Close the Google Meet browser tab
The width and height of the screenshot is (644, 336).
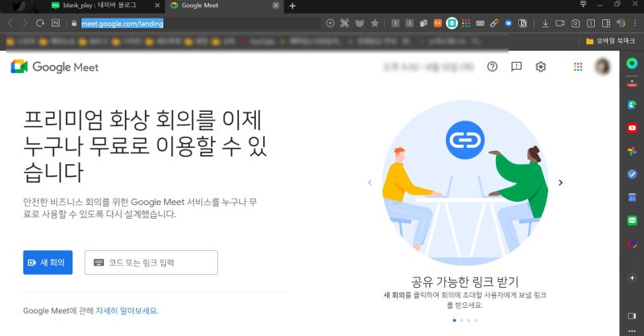pos(276,6)
